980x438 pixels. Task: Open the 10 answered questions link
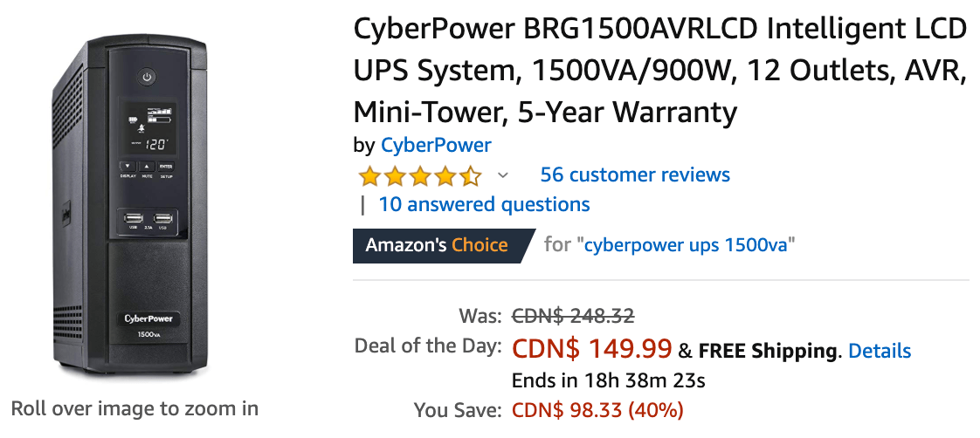coord(485,205)
